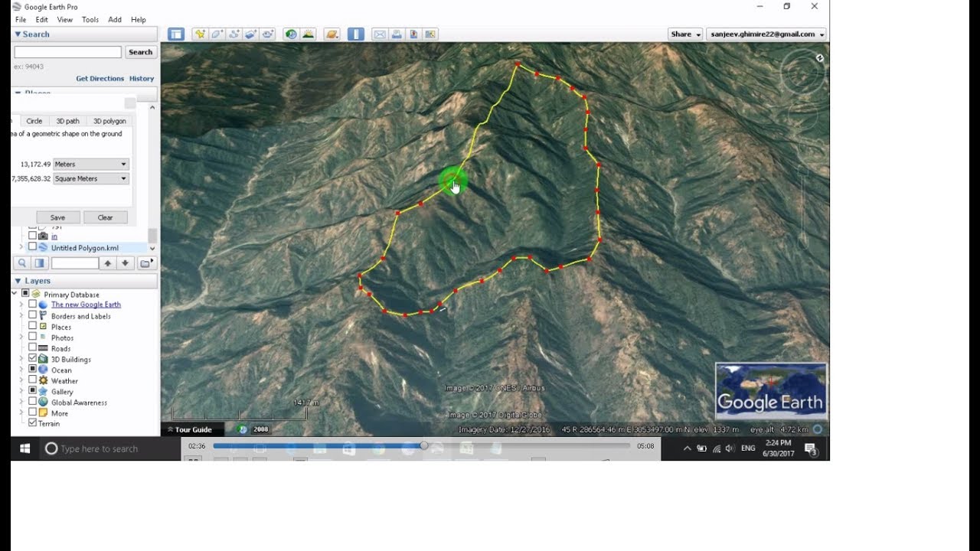The image size is (980, 551).
Task: Click the History link
Action: click(x=142, y=78)
